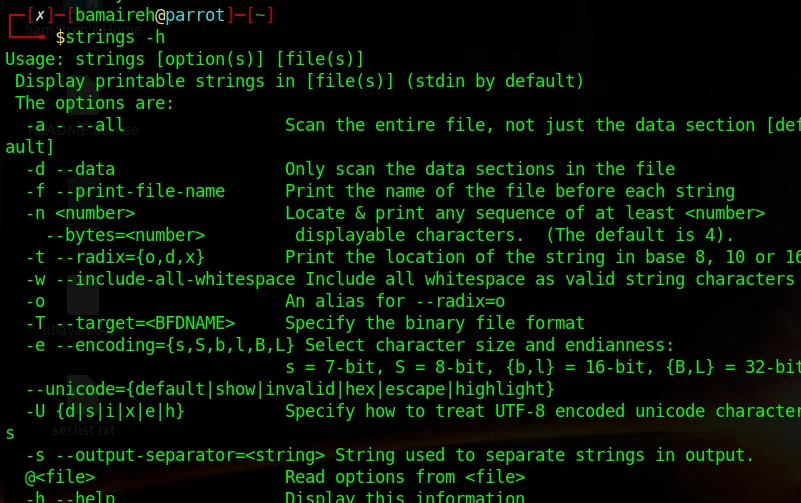Click the '--encoding={s,S,b,l,B,L}' option text
The width and height of the screenshot is (801, 503).
(175, 345)
